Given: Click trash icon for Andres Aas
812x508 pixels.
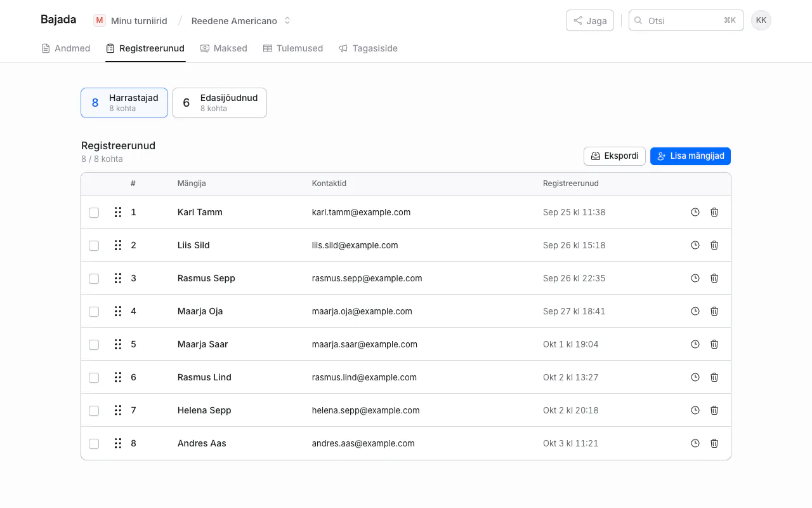Looking at the screenshot, I should pyautogui.click(x=714, y=443).
